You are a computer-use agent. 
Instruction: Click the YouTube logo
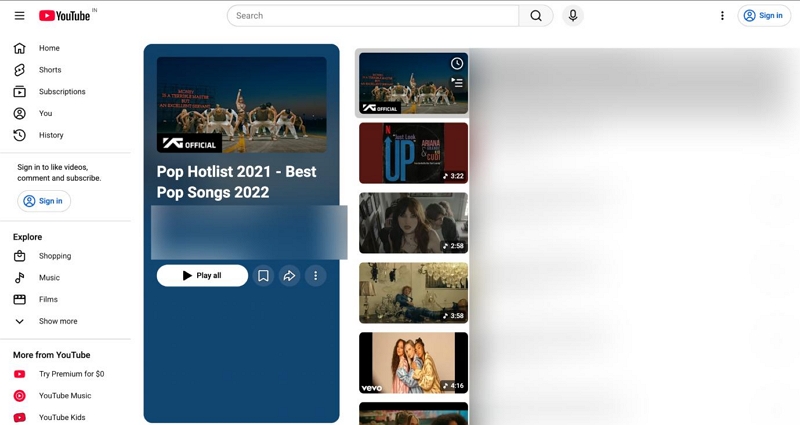65,16
